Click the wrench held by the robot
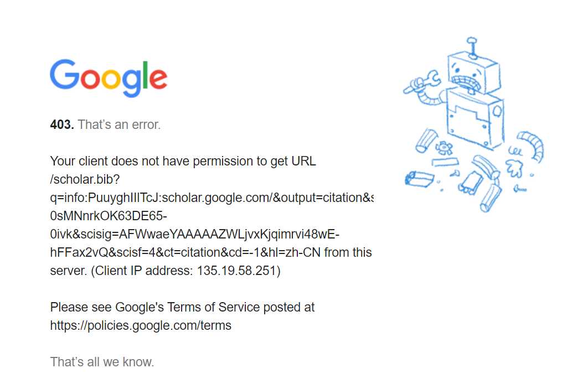Image resolution: width=588 pixels, height=389 pixels. point(422,82)
